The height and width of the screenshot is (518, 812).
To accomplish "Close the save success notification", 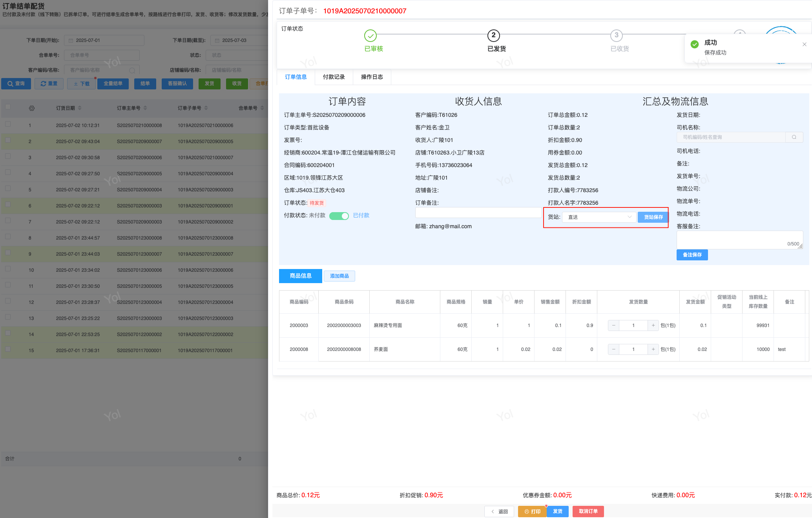I will pos(804,44).
